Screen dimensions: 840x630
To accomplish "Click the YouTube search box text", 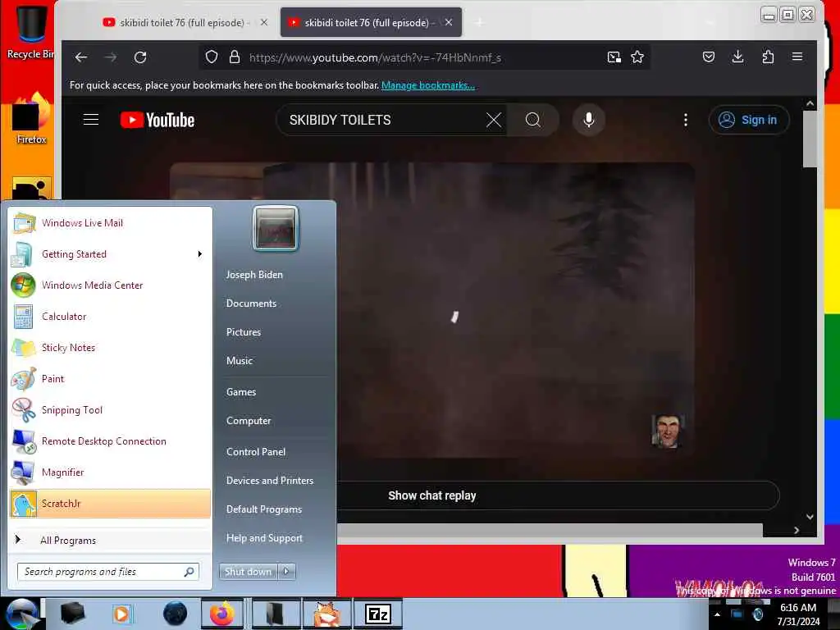I will click(x=340, y=120).
